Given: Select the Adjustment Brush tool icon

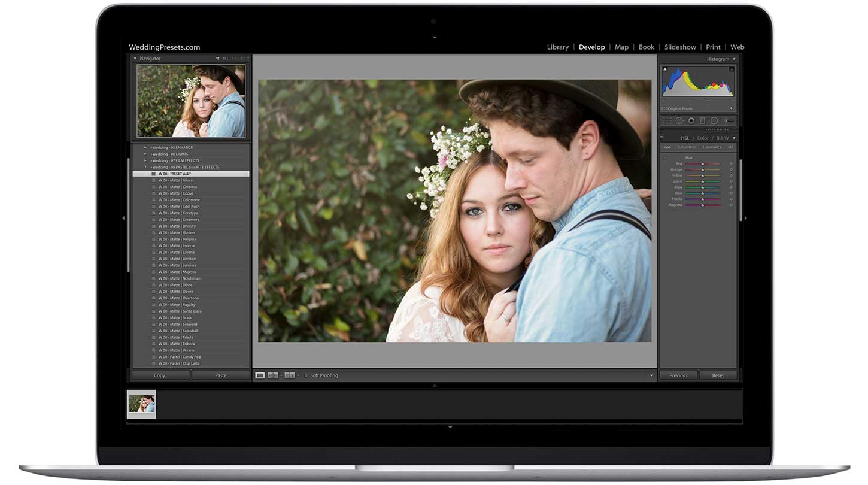Looking at the screenshot, I should tap(729, 120).
